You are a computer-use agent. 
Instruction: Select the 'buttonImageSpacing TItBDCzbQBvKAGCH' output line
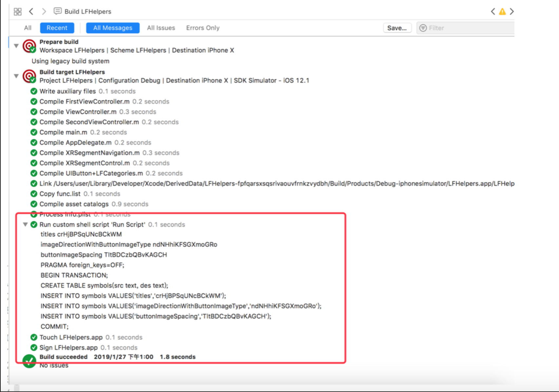pos(104,255)
